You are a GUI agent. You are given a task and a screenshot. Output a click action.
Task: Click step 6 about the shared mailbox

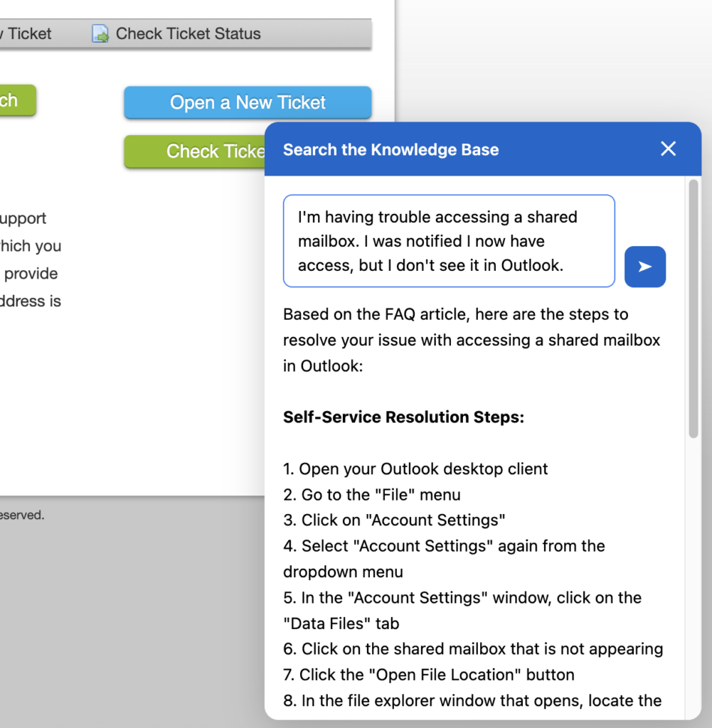(473, 649)
